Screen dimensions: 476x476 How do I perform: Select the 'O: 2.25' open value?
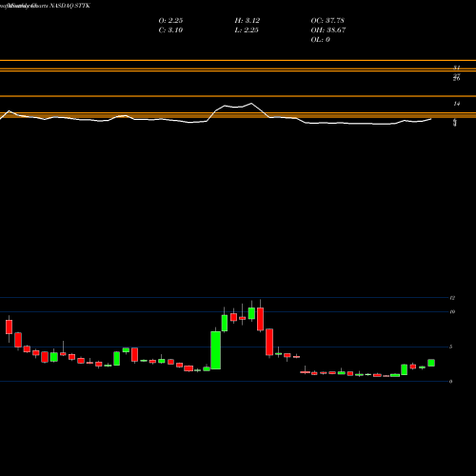[170, 20]
